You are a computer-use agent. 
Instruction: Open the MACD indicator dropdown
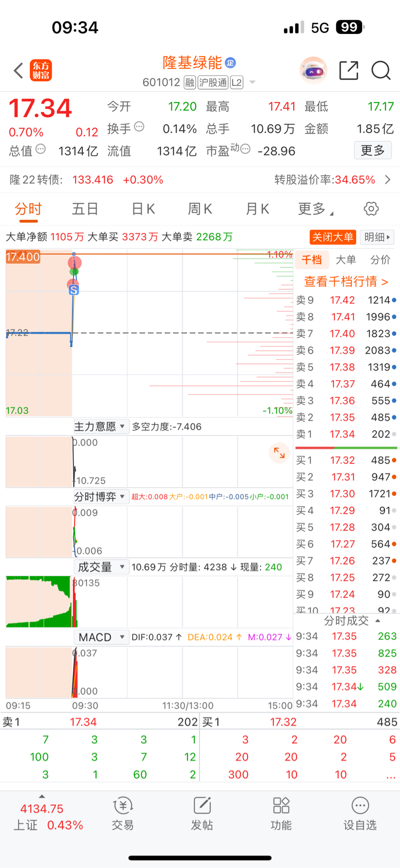coord(101,638)
